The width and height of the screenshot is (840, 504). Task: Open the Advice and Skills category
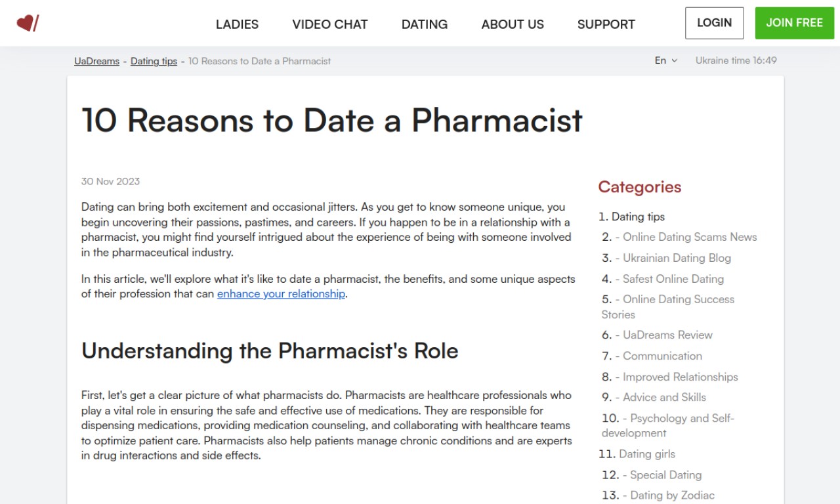[664, 397]
